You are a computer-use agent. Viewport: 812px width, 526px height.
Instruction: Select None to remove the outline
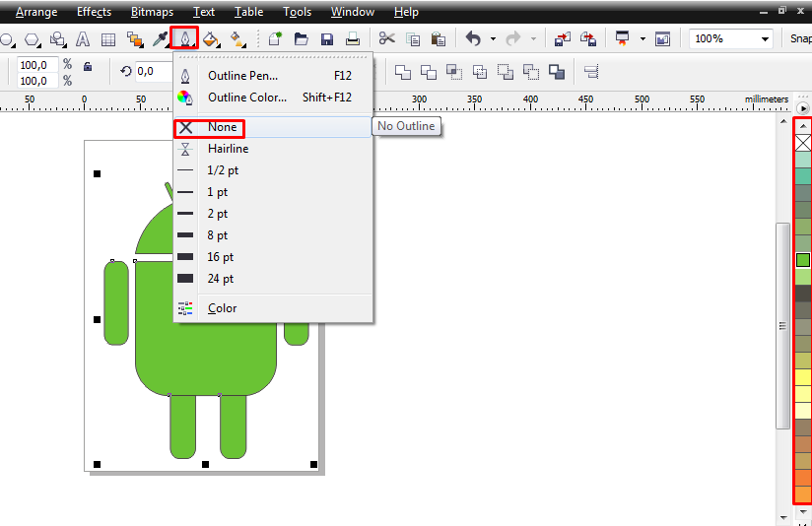click(273, 127)
